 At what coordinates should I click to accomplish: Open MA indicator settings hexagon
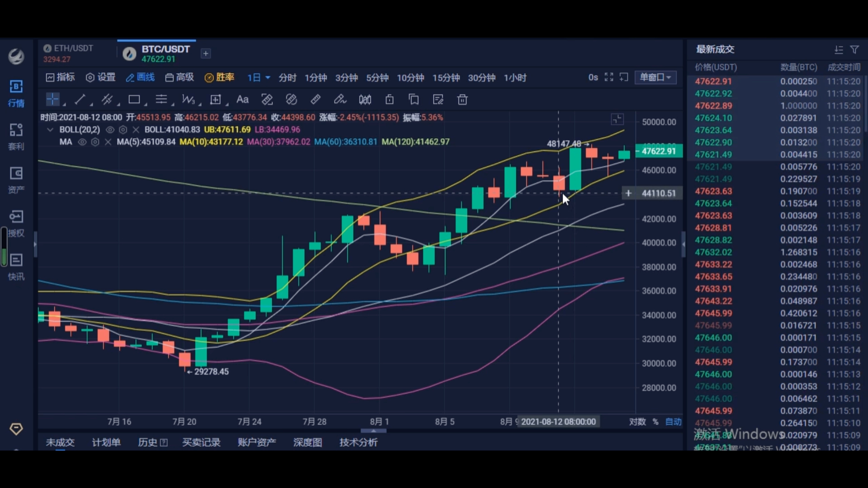95,142
